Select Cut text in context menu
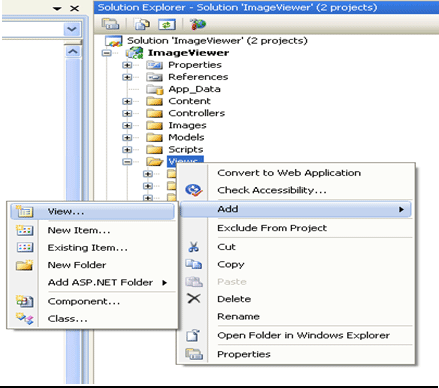The image size is (439, 388). [226, 247]
